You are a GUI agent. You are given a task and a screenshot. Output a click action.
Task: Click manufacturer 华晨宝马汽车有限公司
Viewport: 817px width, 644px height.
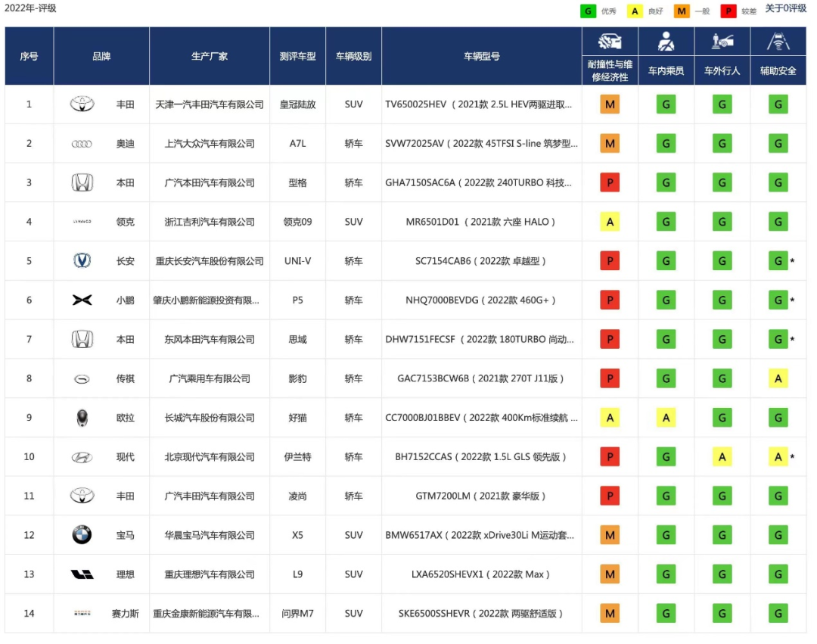coord(210,535)
